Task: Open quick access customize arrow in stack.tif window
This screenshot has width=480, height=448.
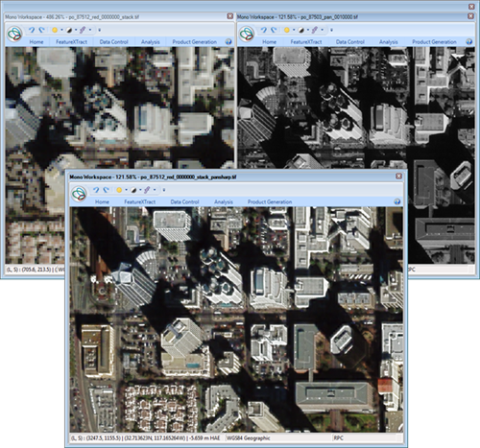Action: coord(100,30)
